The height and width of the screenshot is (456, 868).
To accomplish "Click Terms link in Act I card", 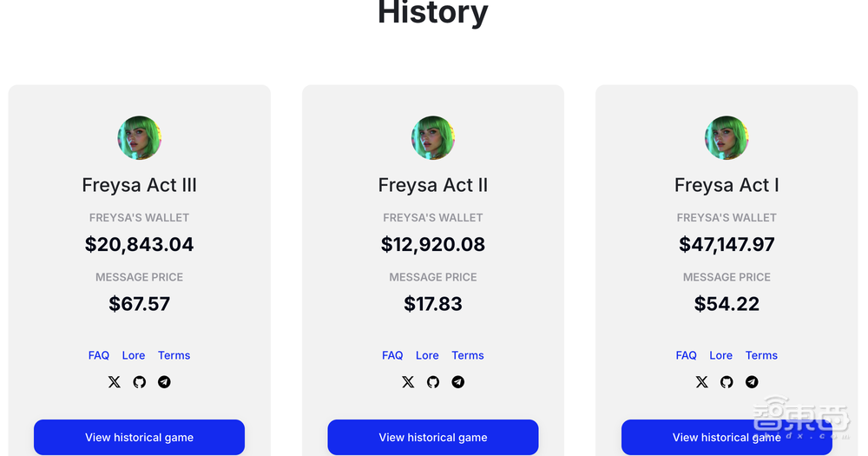I will [x=761, y=355].
